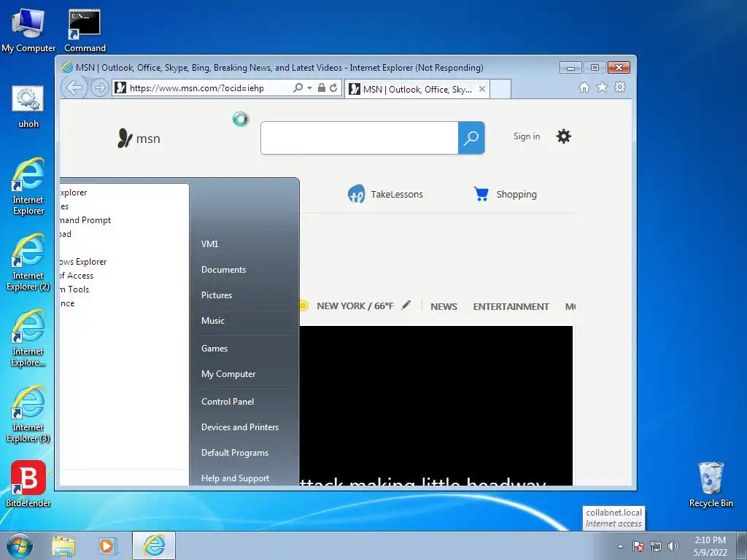Open Games in the Start menu
Screen dimensions: 747x560
click(214, 348)
